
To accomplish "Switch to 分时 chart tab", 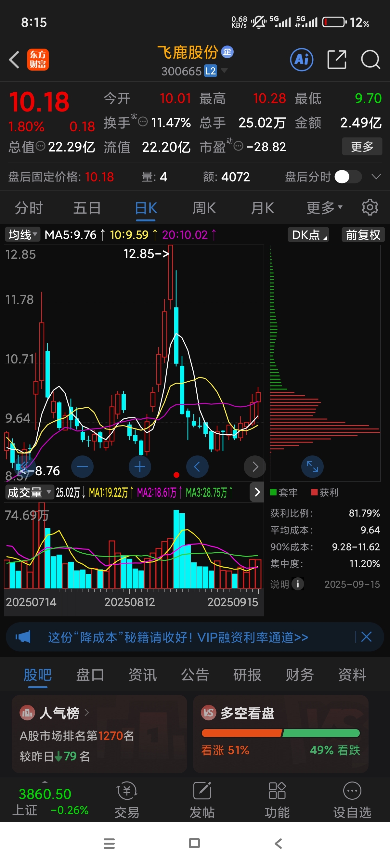I will tap(29, 207).
